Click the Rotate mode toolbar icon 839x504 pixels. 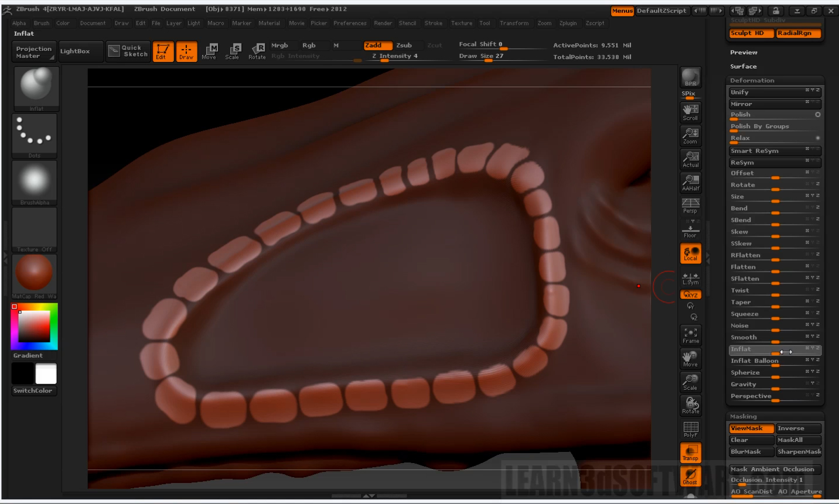(257, 52)
